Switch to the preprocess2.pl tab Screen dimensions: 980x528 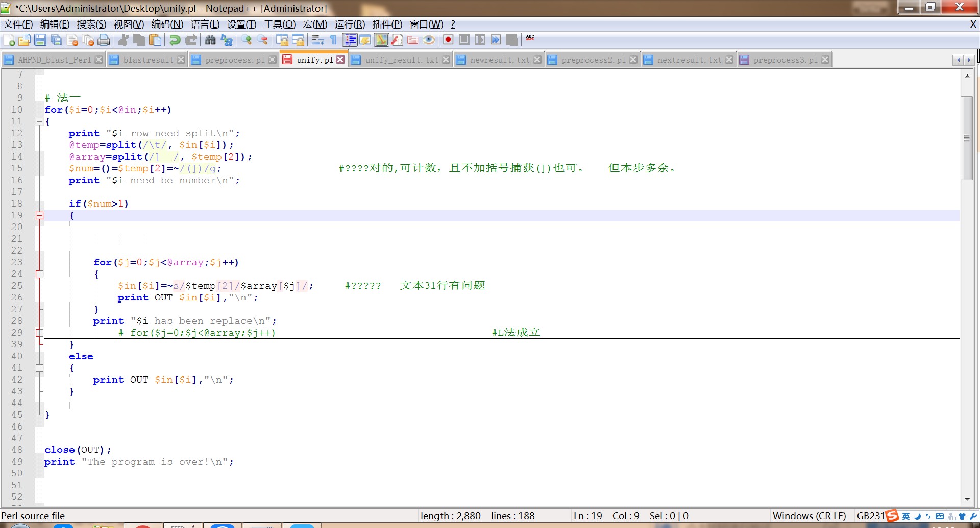pyautogui.click(x=593, y=60)
